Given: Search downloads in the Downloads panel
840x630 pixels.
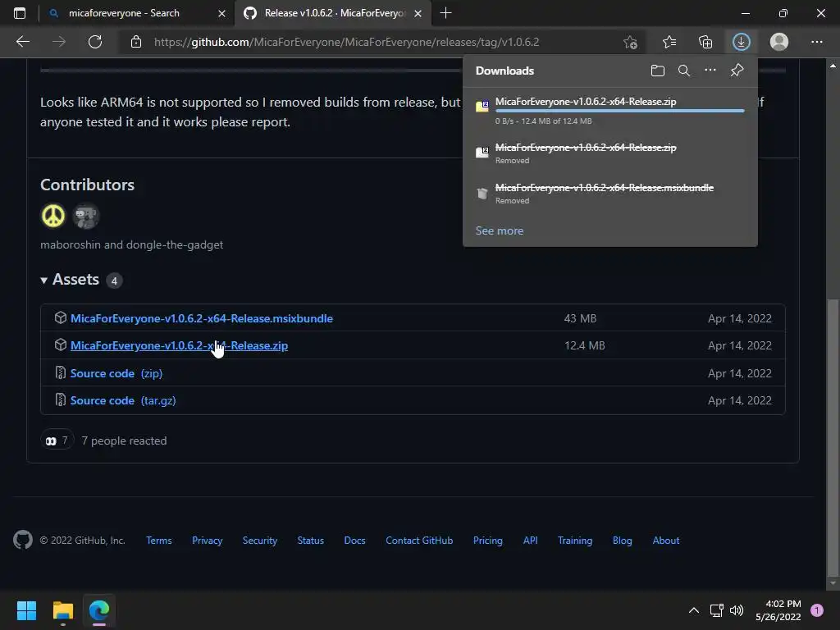Looking at the screenshot, I should click(x=684, y=71).
